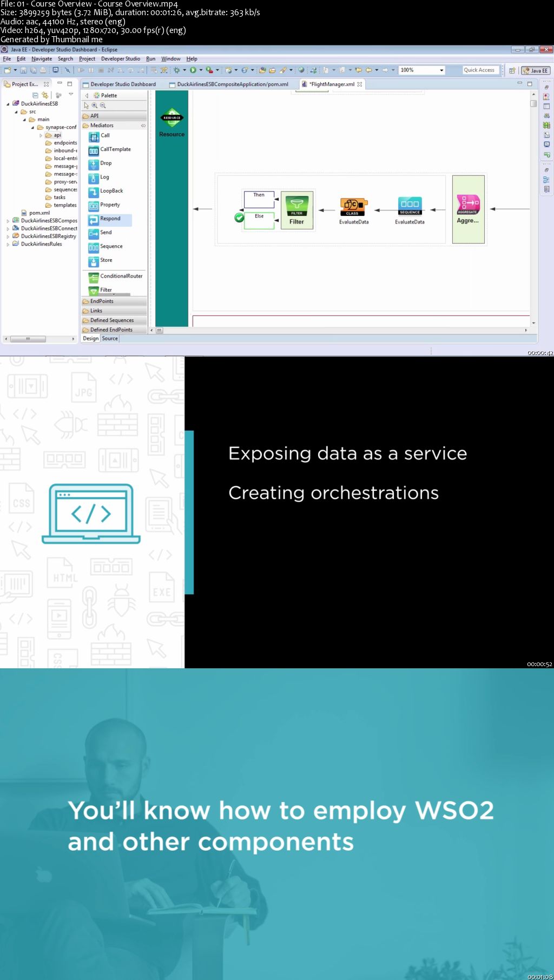Expand the Defined Sequences palette drawer
The height and width of the screenshot is (980, 554).
[x=114, y=320]
